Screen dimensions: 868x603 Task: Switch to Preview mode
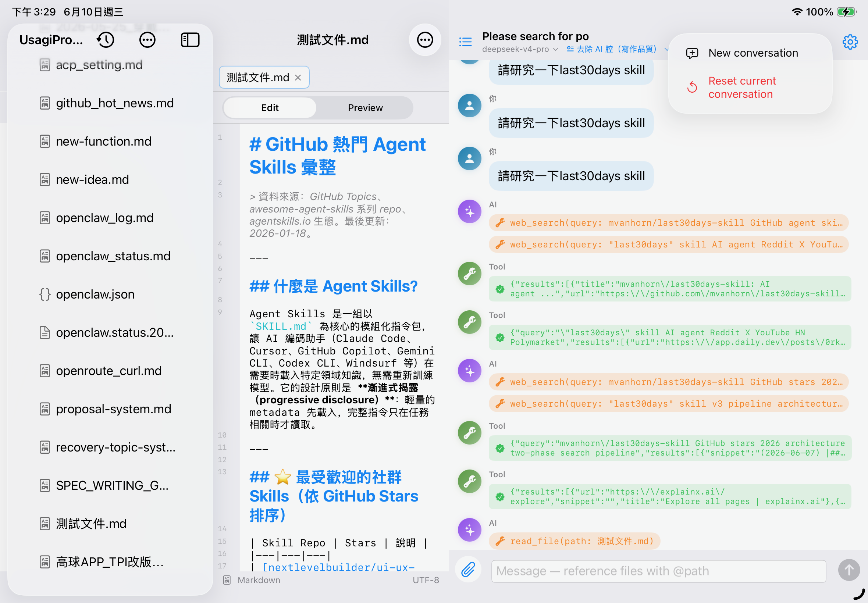click(365, 108)
